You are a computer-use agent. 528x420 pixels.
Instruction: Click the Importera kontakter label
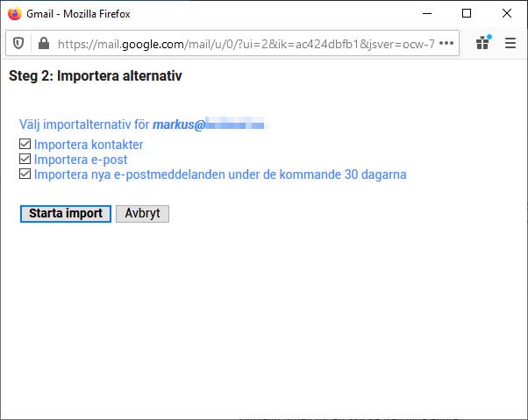[x=89, y=145]
